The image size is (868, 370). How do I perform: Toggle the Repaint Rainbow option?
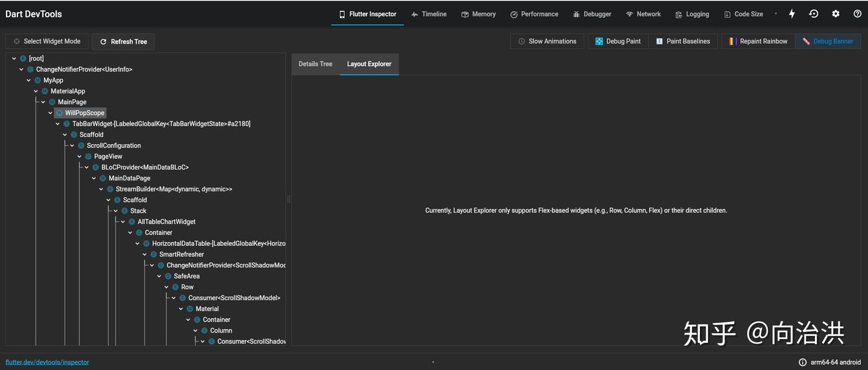point(758,42)
